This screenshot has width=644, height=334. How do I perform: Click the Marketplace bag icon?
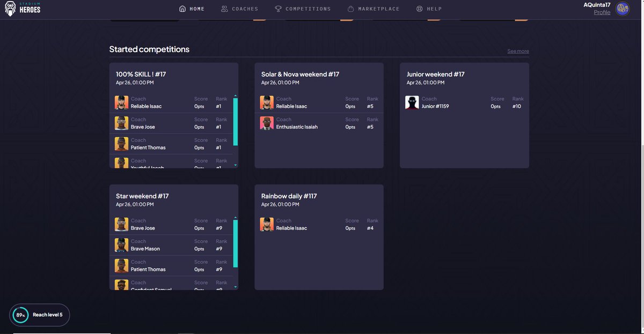tap(350, 9)
